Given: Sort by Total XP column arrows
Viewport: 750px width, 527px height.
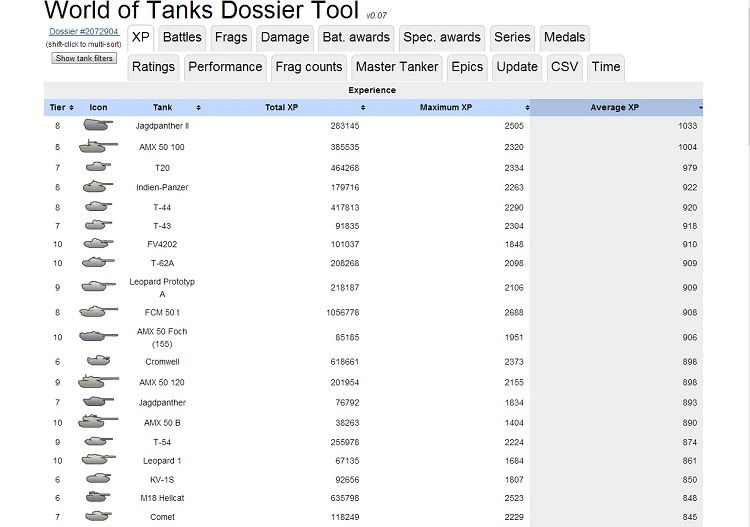Looking at the screenshot, I should pyautogui.click(x=363, y=108).
